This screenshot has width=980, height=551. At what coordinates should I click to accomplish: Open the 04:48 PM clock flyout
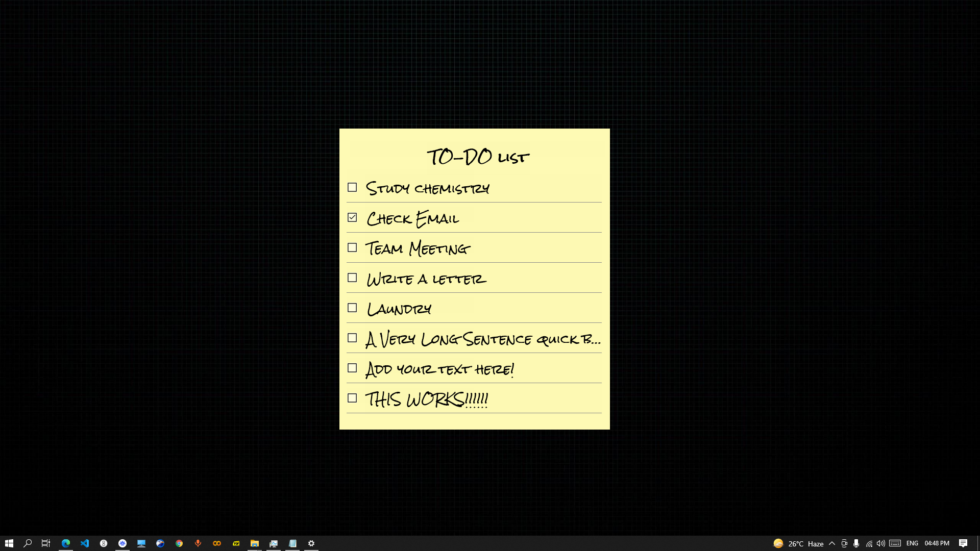click(x=937, y=543)
